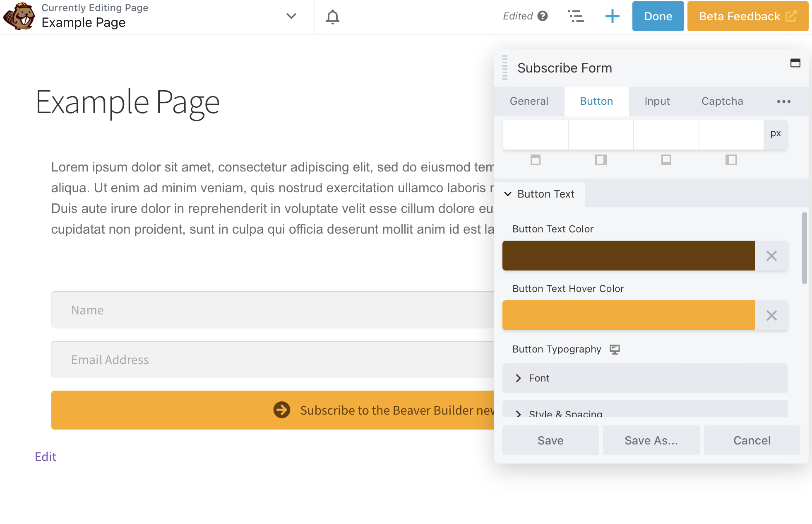Collapse the Button Text section
The image size is (812, 524).
508,194
